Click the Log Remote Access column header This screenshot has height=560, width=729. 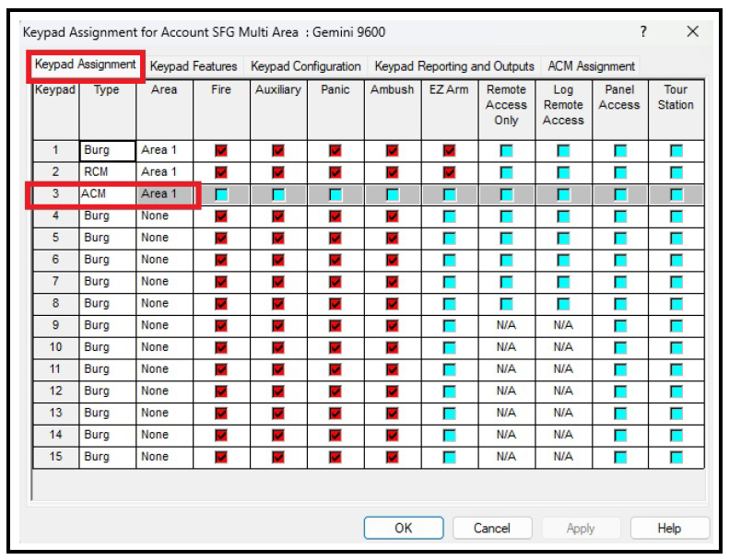[x=563, y=110]
